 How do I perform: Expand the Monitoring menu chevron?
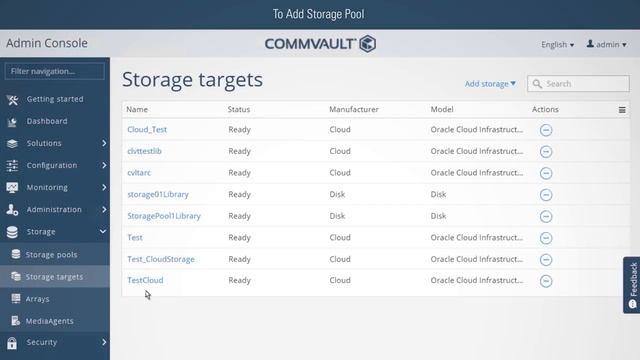104,187
